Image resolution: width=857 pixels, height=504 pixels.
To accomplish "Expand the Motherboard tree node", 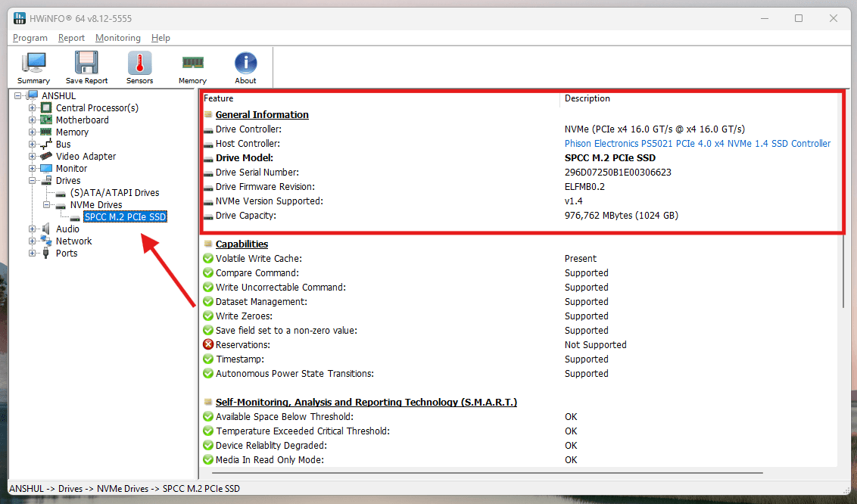I will pos(33,120).
